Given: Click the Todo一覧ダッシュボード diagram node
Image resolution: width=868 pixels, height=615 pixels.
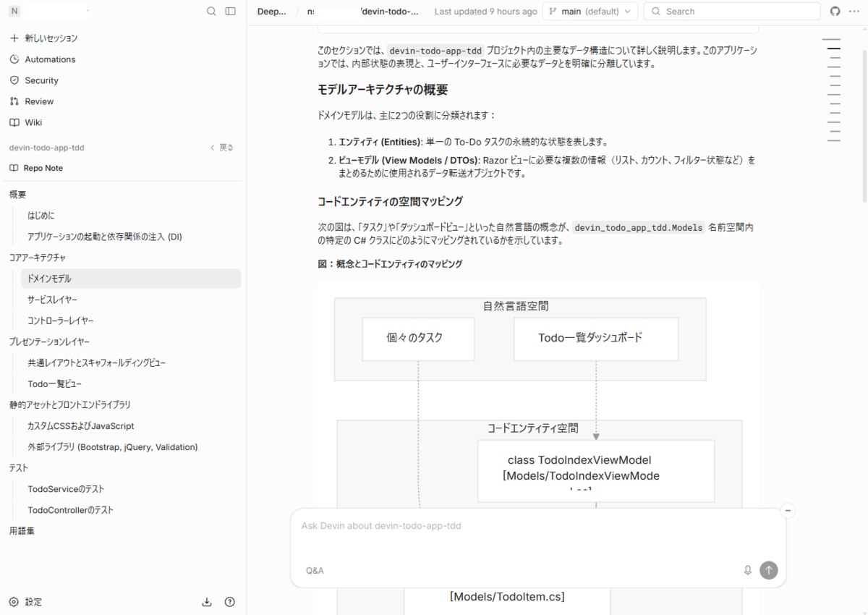Looking at the screenshot, I should point(596,339).
